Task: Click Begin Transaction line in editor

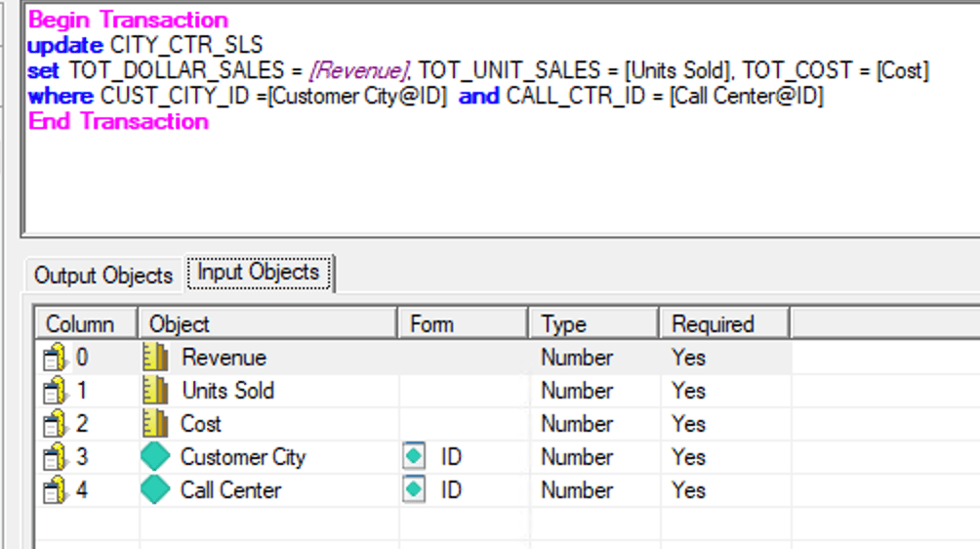Action: (128, 20)
